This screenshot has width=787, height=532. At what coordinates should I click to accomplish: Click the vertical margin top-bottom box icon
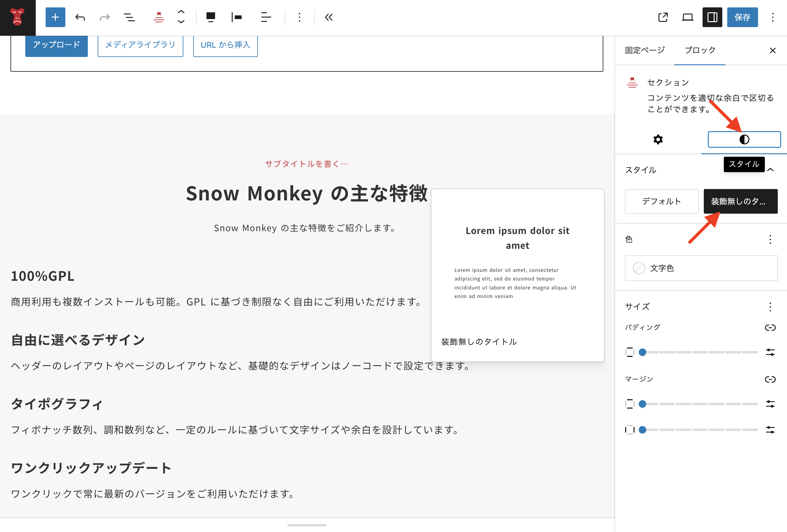click(x=630, y=404)
